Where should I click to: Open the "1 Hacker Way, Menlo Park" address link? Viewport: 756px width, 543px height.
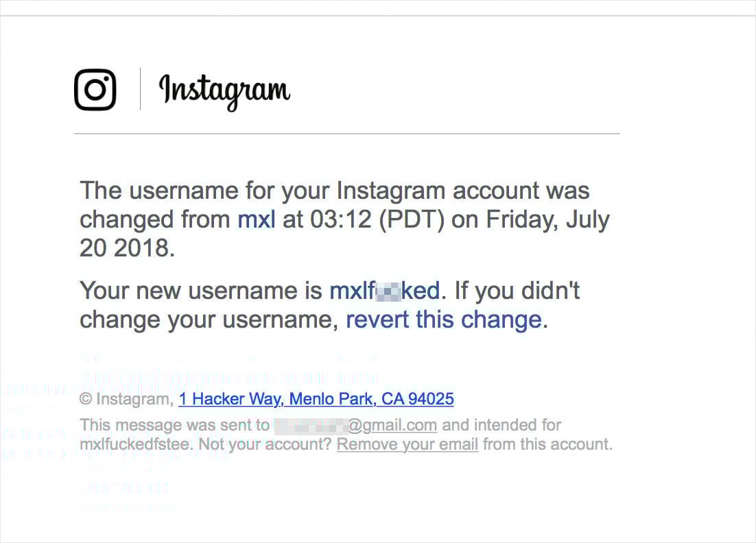point(316,399)
